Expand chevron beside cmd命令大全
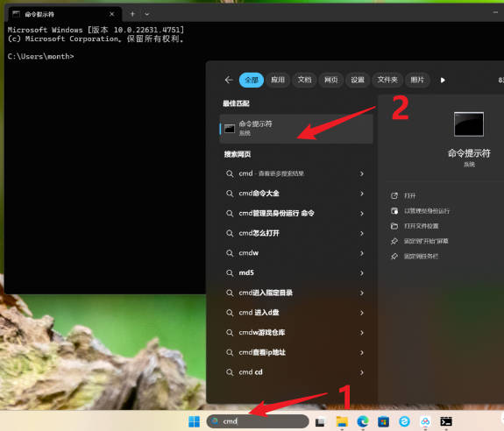 (x=362, y=194)
